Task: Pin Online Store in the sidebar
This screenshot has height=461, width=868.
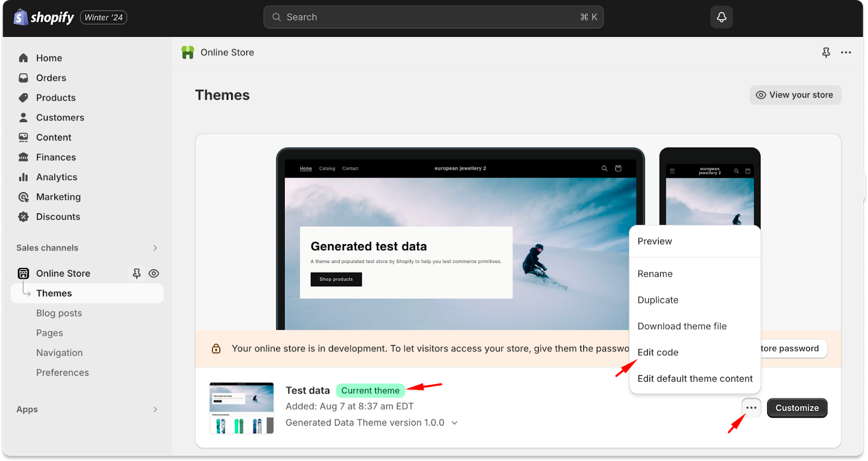Action: tap(137, 273)
